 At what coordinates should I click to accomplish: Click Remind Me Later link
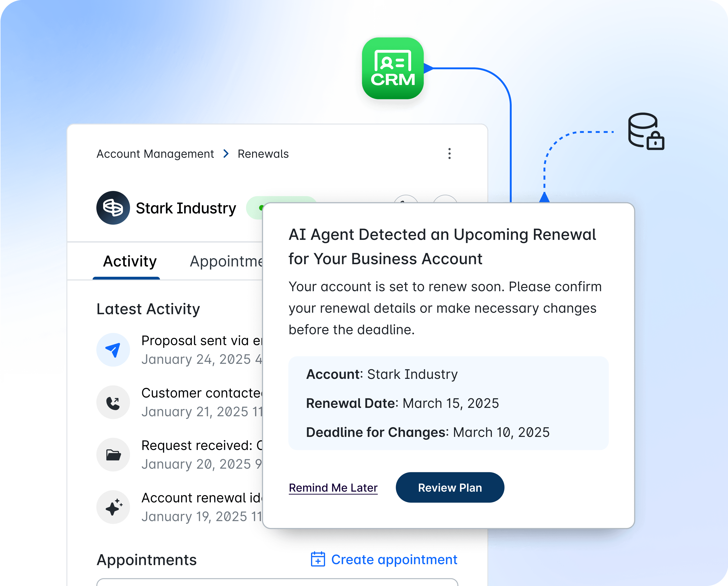333,488
